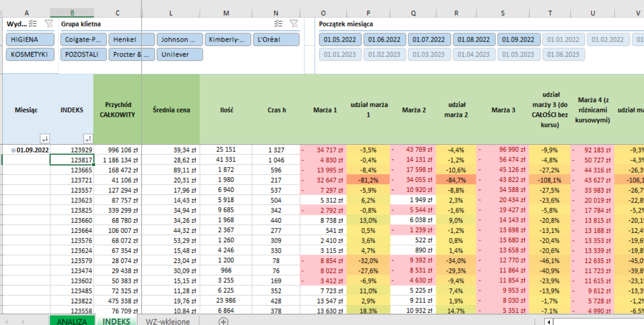
Task: Toggle the KOSMETYKI slicer button
Action: pos(30,54)
